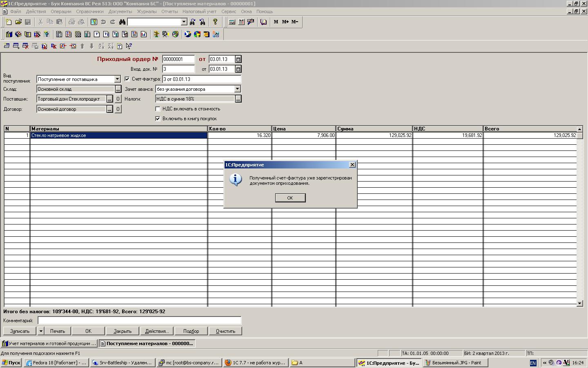Open the Зачет аванса dropdown list
Viewport: 588px width, 368px height.
(x=237, y=89)
